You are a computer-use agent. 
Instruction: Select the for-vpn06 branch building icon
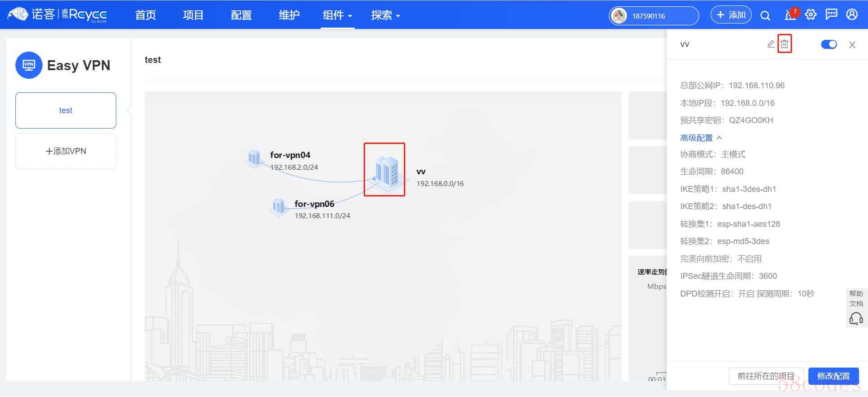click(278, 206)
